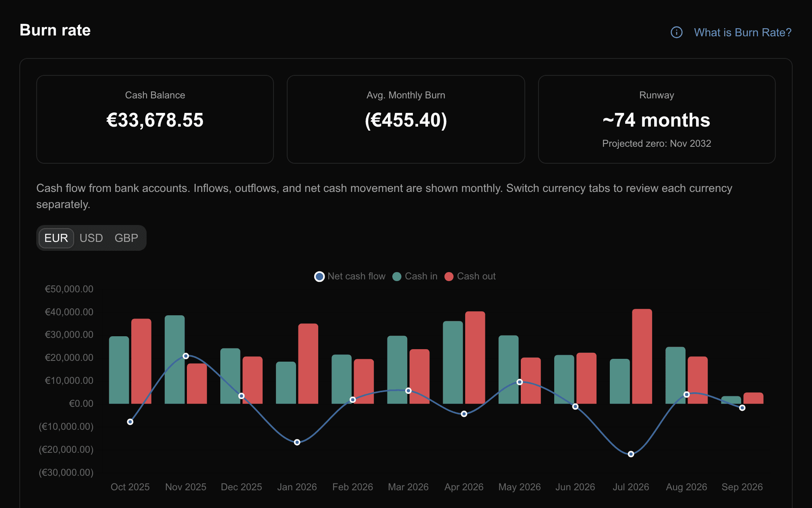Click the Projected zero: Nov 2032 text

tap(657, 144)
